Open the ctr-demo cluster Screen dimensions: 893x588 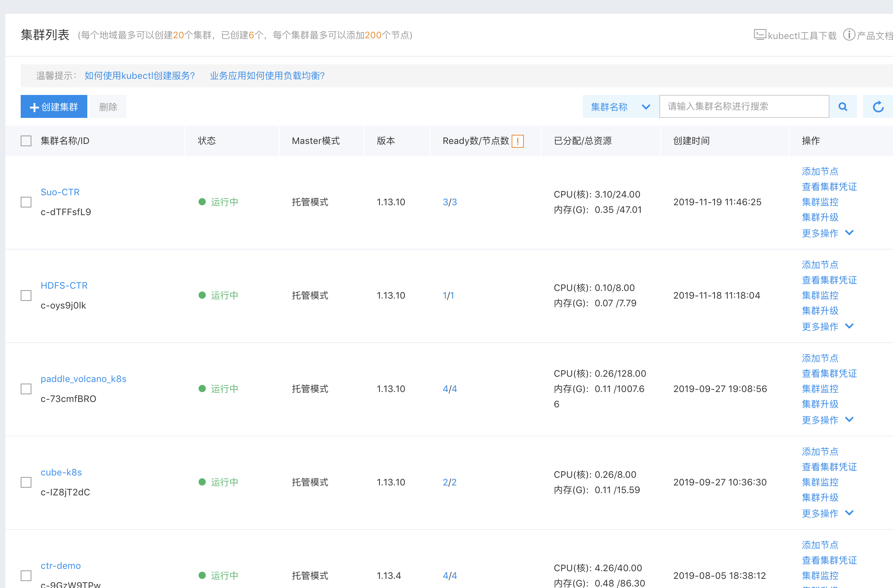click(x=61, y=565)
